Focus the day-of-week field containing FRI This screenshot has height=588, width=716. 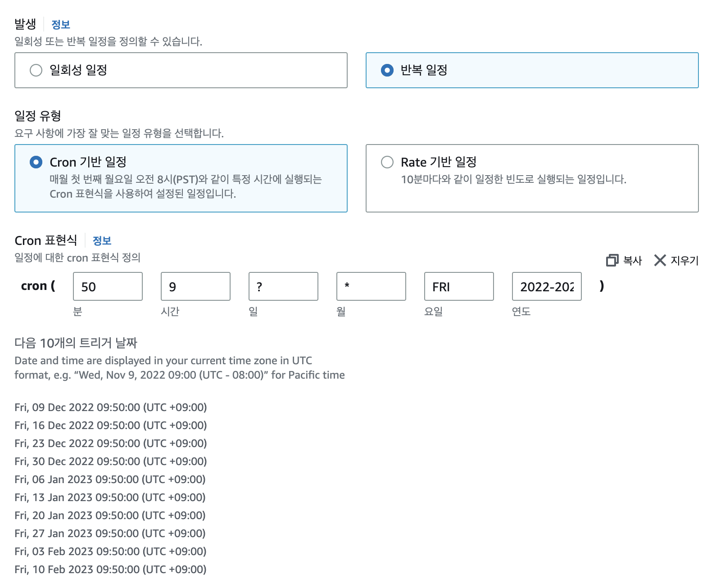tap(459, 286)
